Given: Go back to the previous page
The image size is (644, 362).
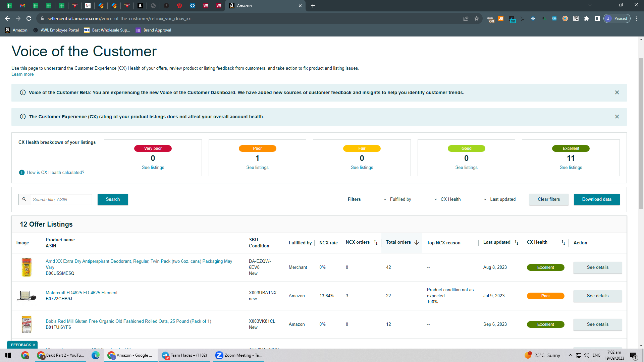Looking at the screenshot, I should 7,18.
